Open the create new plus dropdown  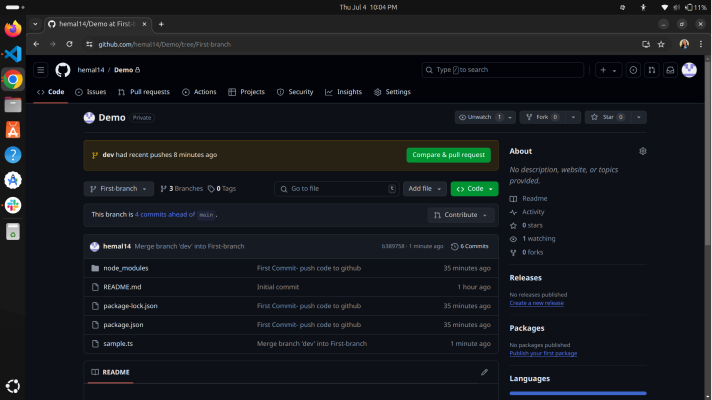pos(608,70)
